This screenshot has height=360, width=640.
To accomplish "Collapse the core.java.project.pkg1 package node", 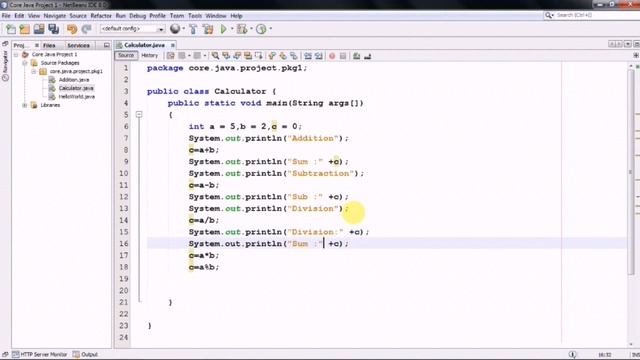I will pyautogui.click(x=34, y=71).
